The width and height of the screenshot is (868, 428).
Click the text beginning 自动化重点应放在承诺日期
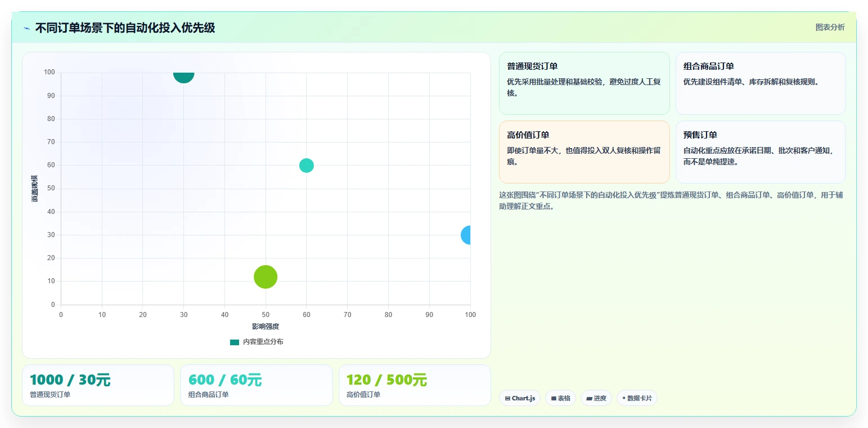click(x=759, y=156)
